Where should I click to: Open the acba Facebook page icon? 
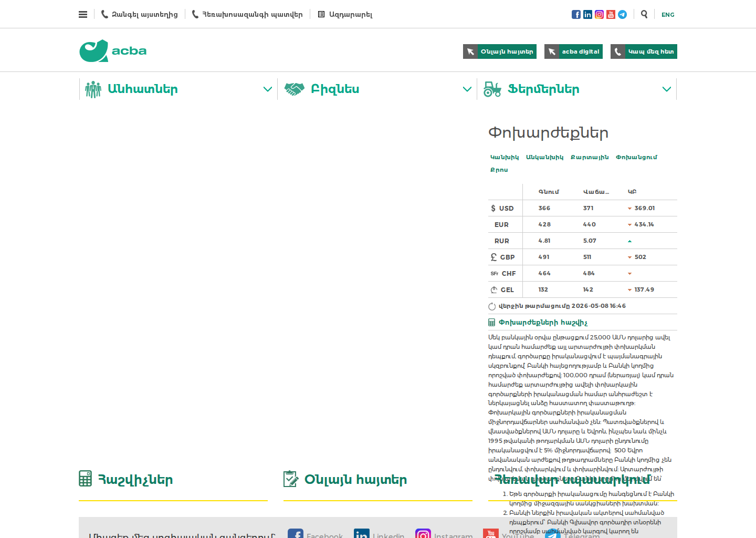[576, 14]
